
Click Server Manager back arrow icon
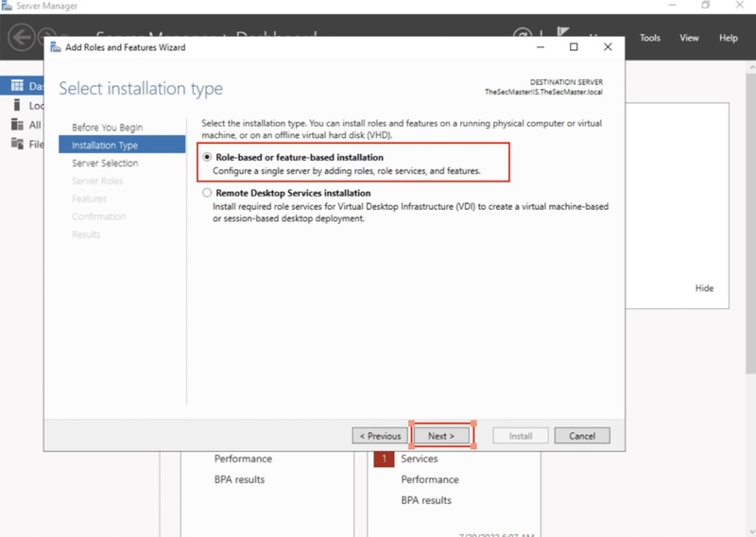[21, 38]
